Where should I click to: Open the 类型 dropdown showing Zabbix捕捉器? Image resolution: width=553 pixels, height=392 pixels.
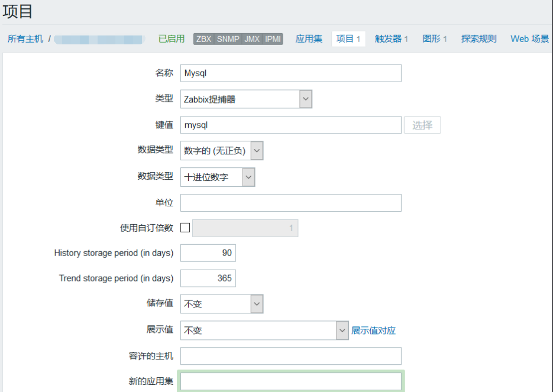pyautogui.click(x=306, y=99)
